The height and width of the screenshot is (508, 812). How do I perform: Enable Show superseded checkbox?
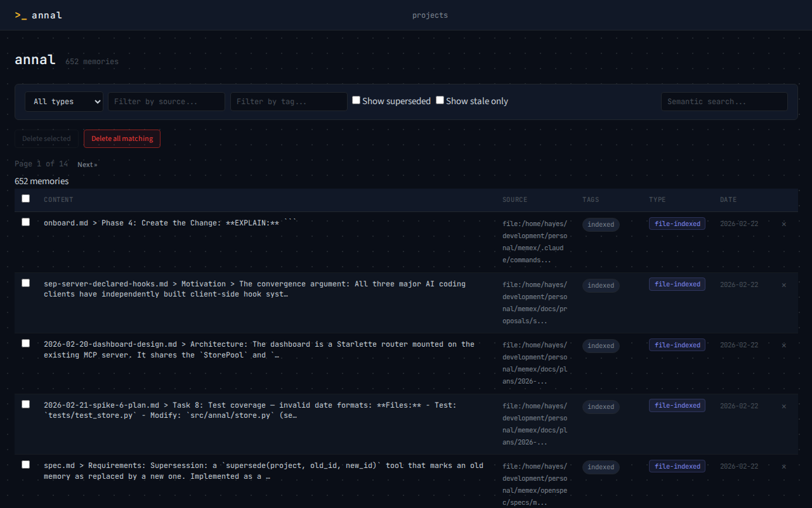coord(357,100)
